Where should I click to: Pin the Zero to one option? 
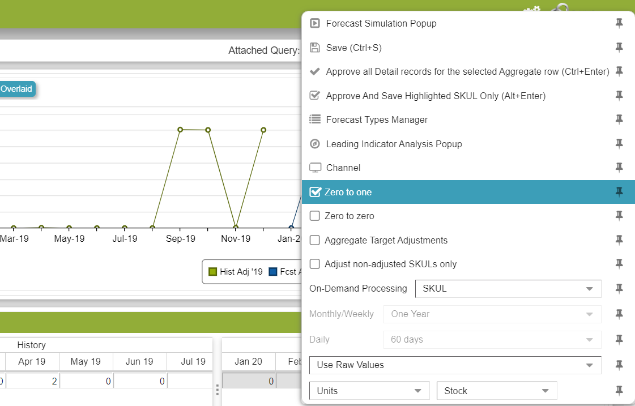(x=619, y=192)
